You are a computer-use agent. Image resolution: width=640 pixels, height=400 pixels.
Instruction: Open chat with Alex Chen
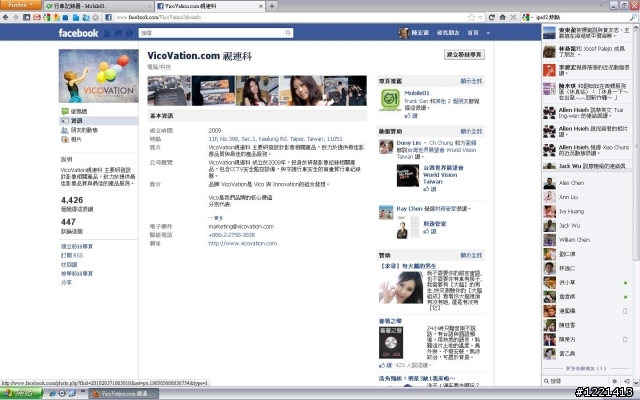pos(587,183)
